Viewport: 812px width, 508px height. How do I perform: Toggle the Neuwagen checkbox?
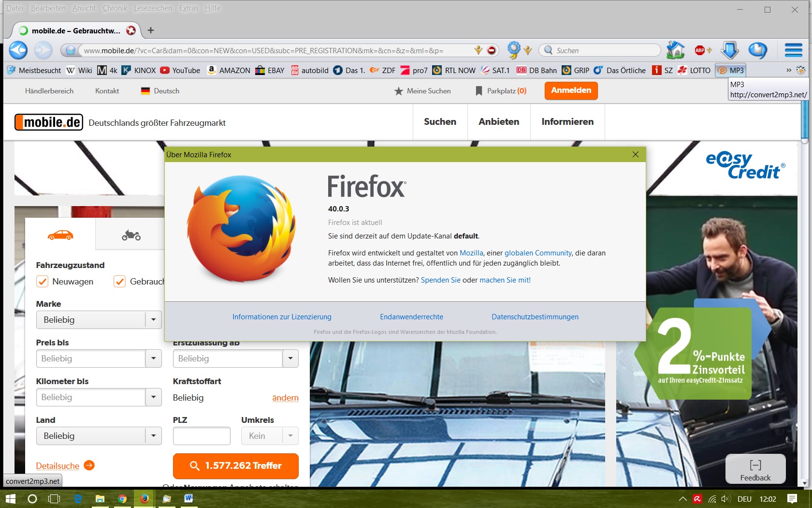[42, 282]
